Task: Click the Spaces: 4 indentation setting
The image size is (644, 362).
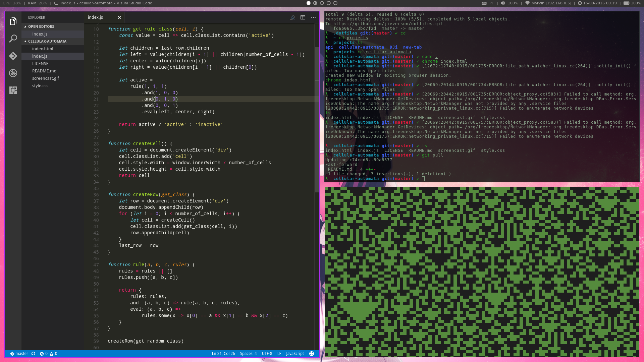Action: 248,354
